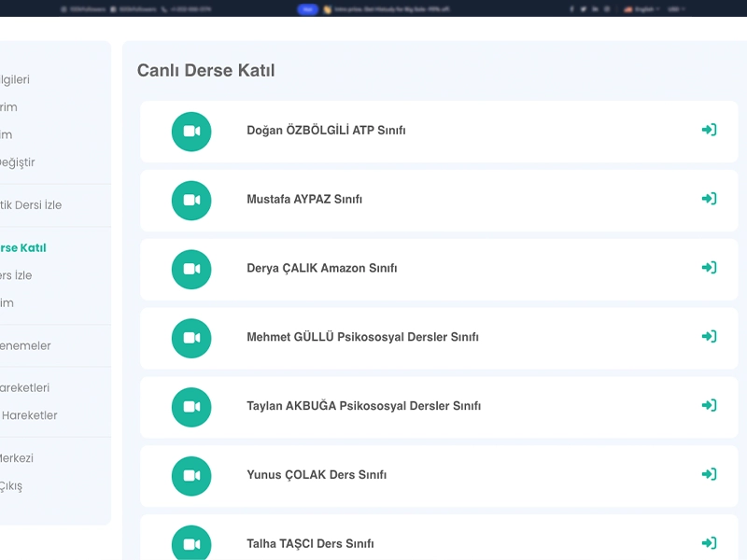Open the 'enemeler' item in the sidebar
Image resolution: width=747 pixels, height=560 pixels.
tap(25, 346)
